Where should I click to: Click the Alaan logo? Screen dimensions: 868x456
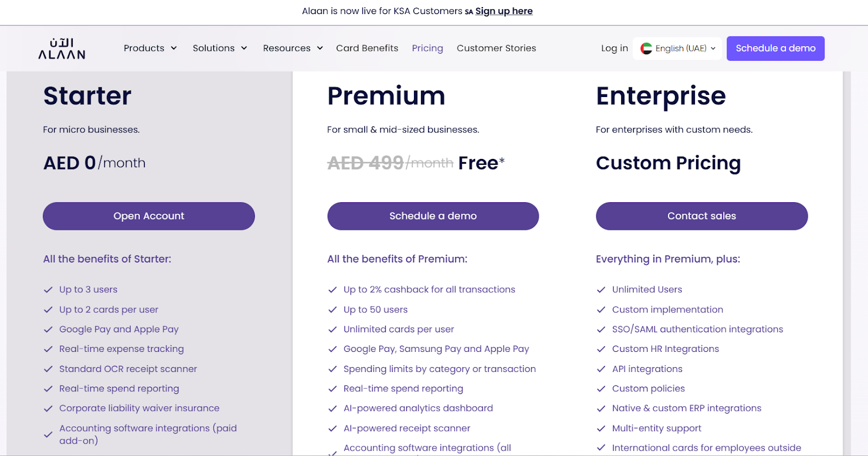62,48
